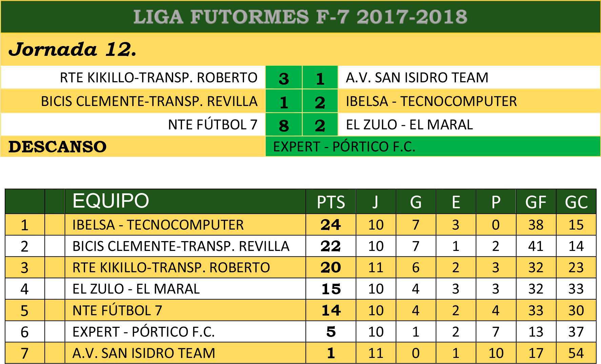Image resolution: width=601 pixels, height=364 pixels.
Task: Click the GC column header
Action: pos(576,202)
